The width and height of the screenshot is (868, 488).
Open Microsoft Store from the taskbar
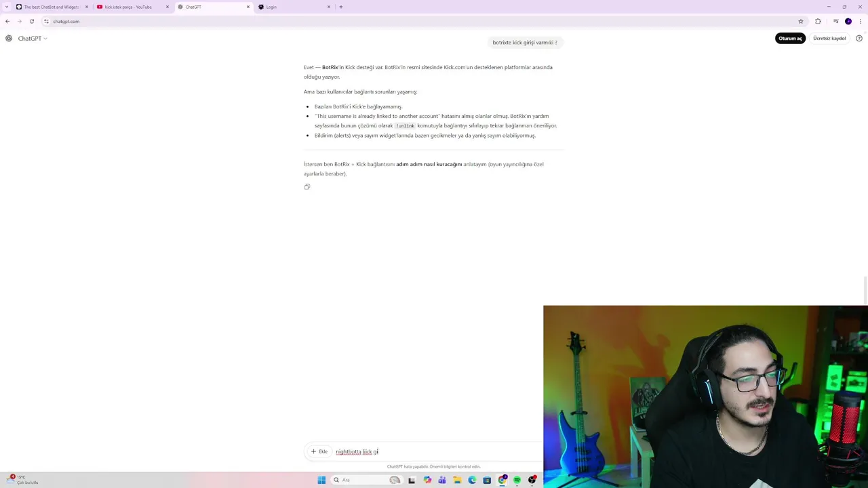(x=487, y=480)
